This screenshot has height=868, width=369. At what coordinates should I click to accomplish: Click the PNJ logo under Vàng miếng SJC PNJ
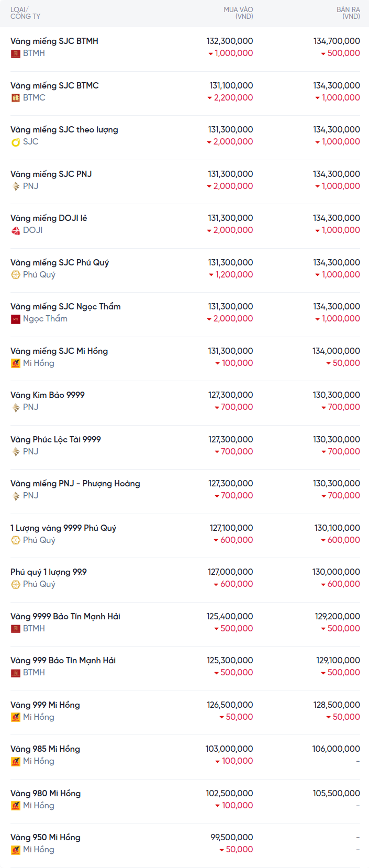[16, 186]
